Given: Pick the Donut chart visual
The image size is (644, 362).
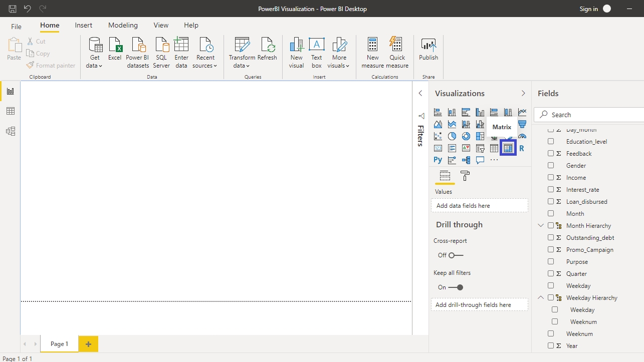Looking at the screenshot, I should [466, 136].
